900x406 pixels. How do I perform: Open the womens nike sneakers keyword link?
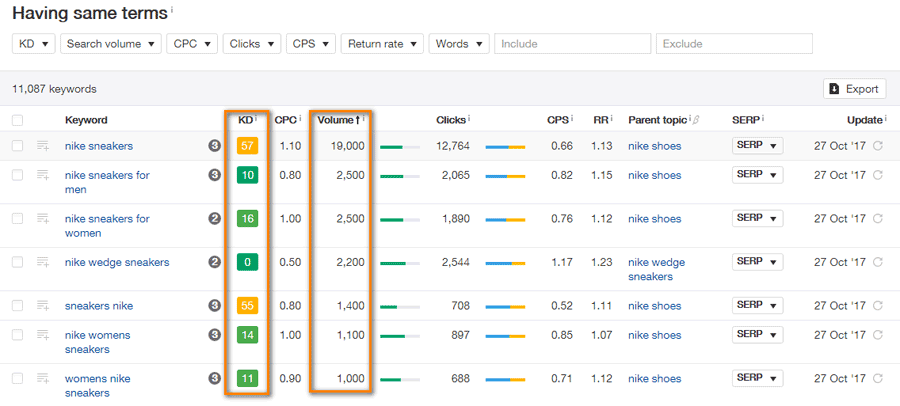(x=98, y=386)
